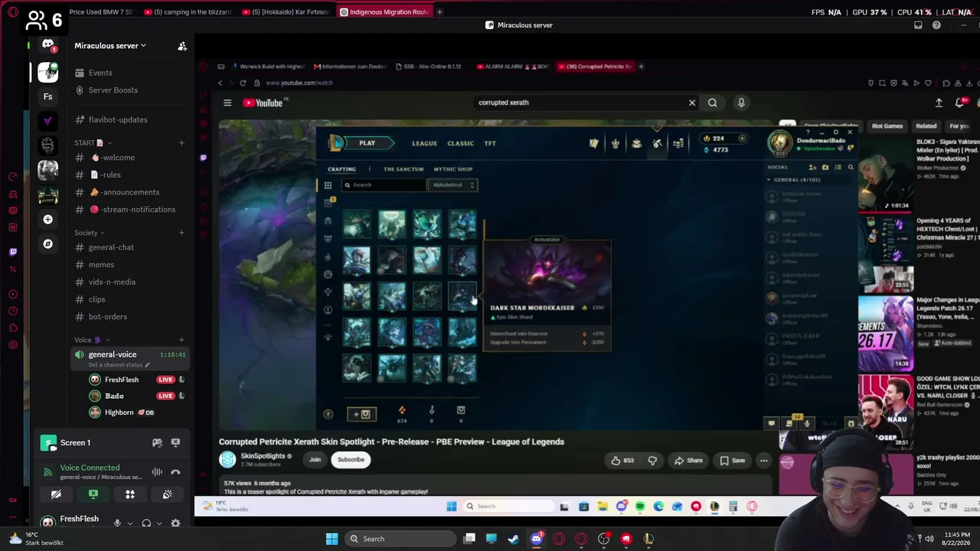Open The Sanctum tab in League client
Viewport: 980px width, 551px height.
[x=403, y=169]
